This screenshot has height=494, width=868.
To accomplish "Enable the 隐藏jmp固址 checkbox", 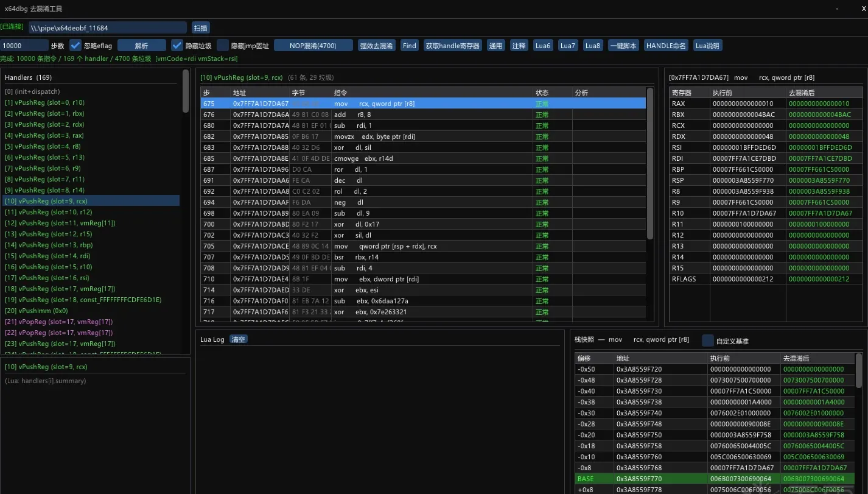I will tap(223, 46).
